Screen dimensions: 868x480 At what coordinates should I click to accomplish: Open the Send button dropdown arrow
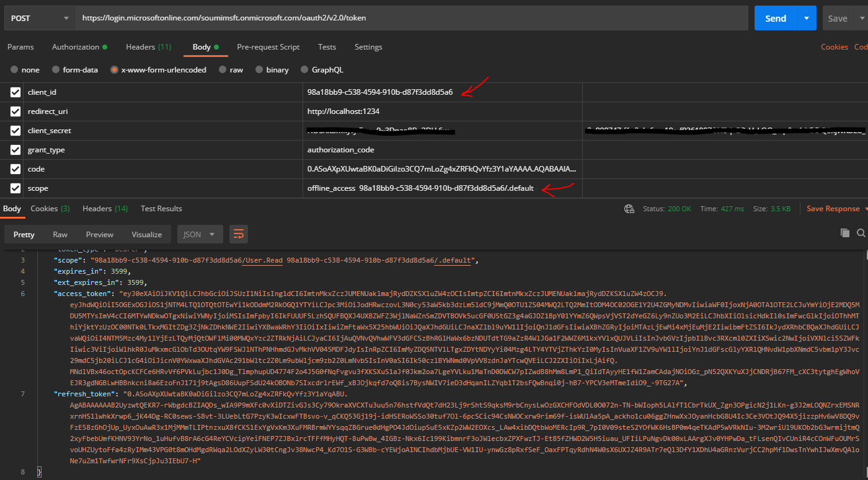pos(807,18)
